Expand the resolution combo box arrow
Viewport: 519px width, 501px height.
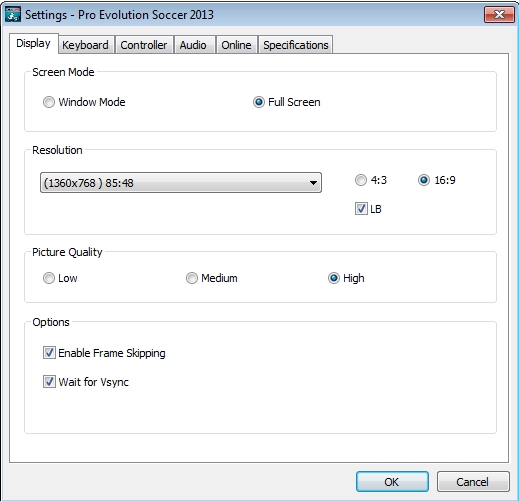click(313, 183)
